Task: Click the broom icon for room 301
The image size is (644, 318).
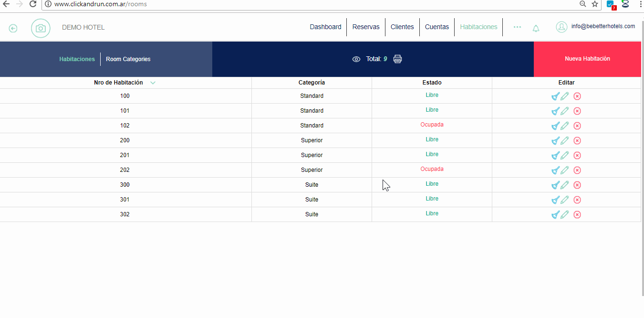Action: click(555, 200)
